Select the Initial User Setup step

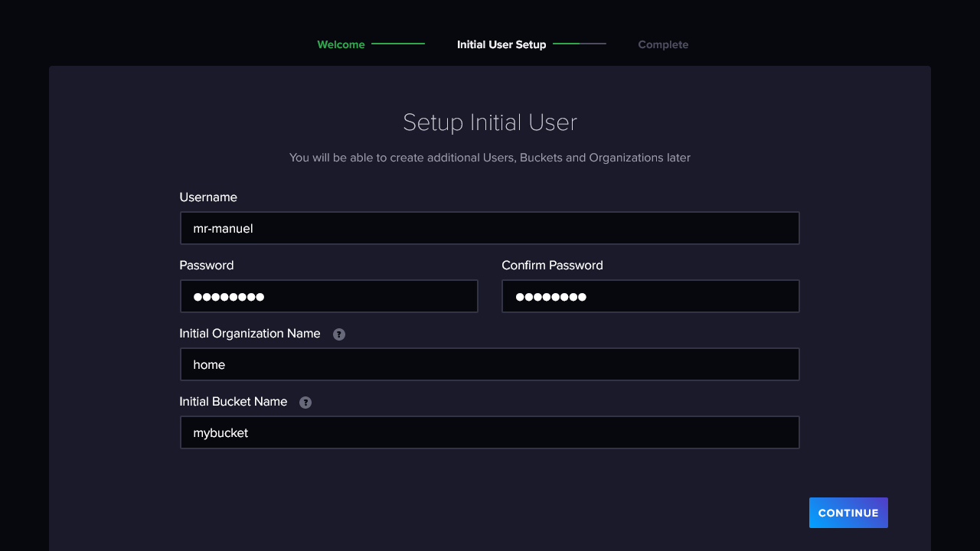501,44
